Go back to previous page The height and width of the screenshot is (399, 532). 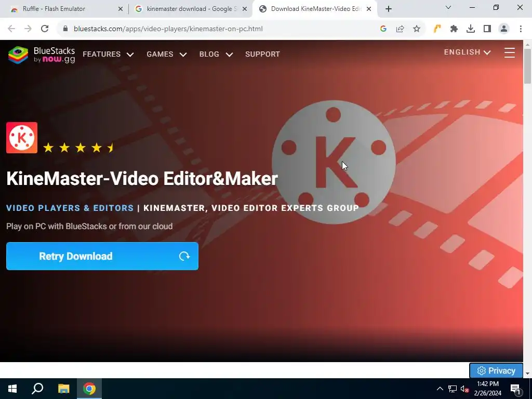(11, 29)
